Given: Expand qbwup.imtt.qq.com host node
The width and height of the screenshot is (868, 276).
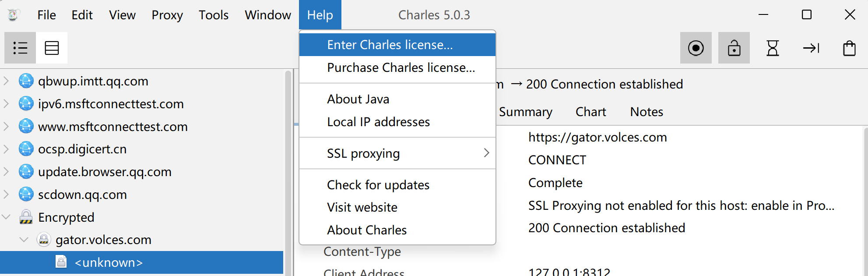Looking at the screenshot, I should [6, 81].
